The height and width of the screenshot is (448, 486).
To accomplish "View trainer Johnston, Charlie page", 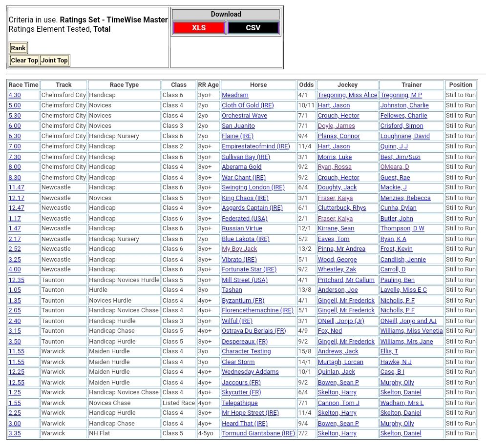I will point(404,105).
